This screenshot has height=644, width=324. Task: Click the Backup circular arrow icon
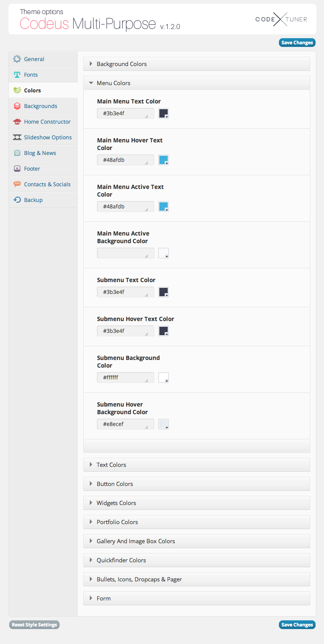click(x=17, y=200)
